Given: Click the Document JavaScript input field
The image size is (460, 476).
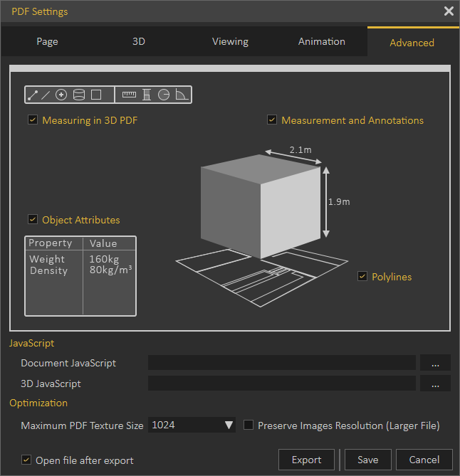Looking at the screenshot, I should 282,363.
